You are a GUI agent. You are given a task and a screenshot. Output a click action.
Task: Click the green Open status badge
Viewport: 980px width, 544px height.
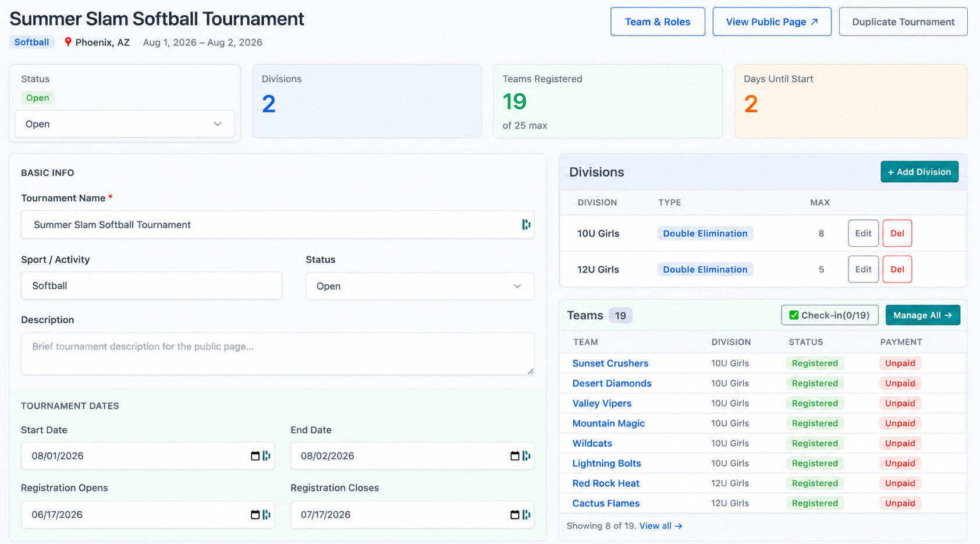(37, 98)
